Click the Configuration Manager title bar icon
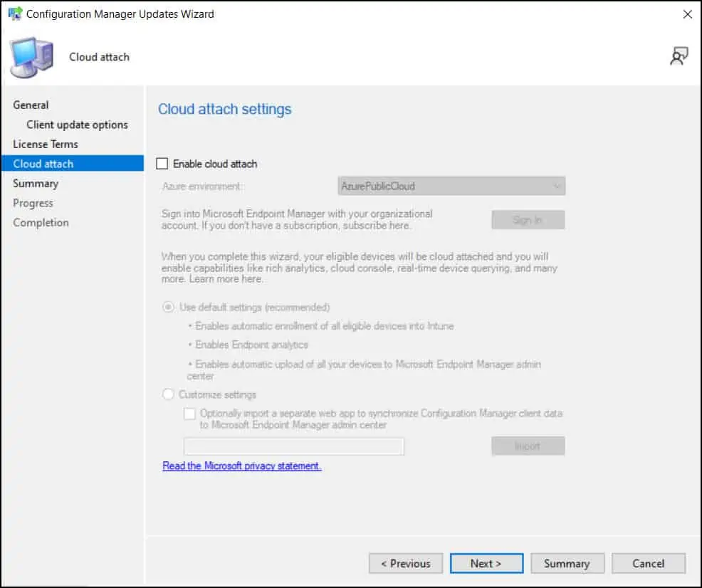Screen dimensions: 702x588 click(15, 14)
